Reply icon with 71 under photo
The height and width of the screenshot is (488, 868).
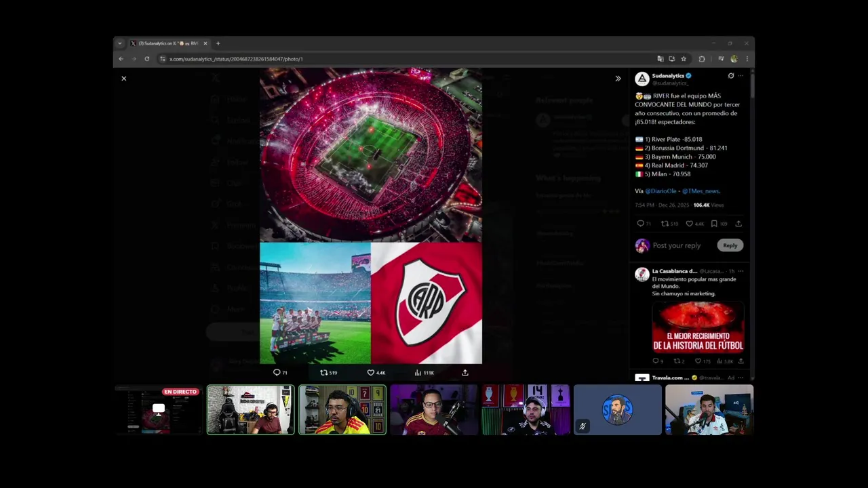(x=280, y=373)
